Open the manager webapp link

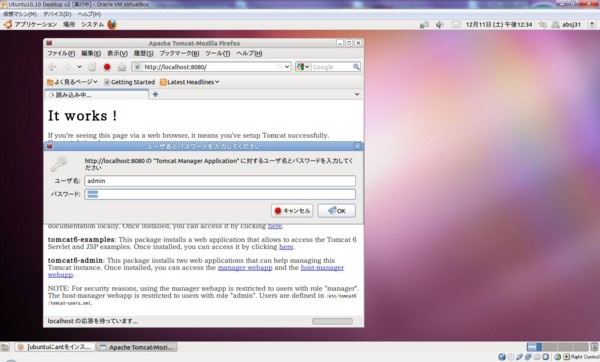click(x=245, y=267)
